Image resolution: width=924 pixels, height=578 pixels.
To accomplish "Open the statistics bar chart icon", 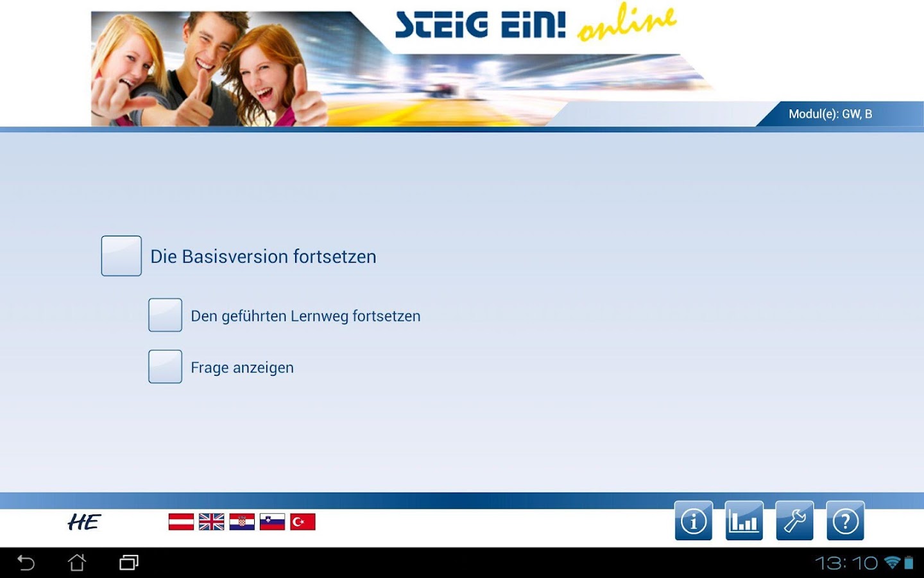I will coord(744,521).
